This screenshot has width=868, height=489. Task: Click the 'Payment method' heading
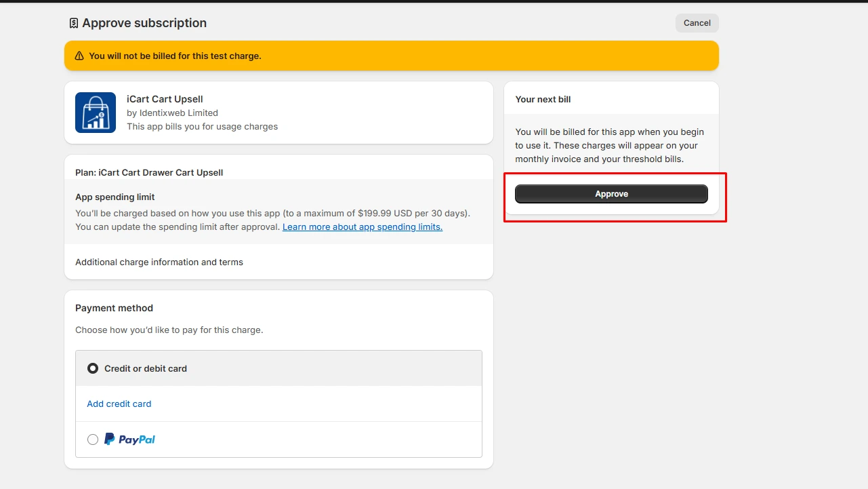[114, 309]
